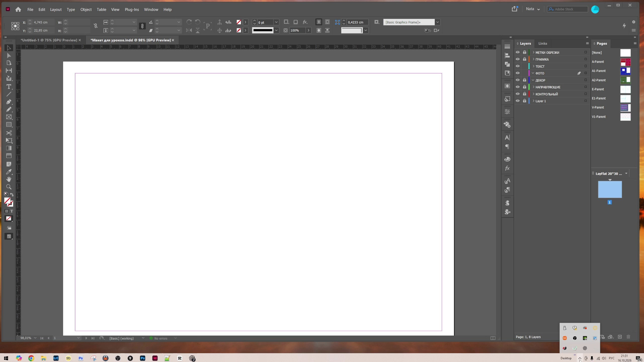
Task: Toggle lock on Layer 1
Action: coord(525,101)
